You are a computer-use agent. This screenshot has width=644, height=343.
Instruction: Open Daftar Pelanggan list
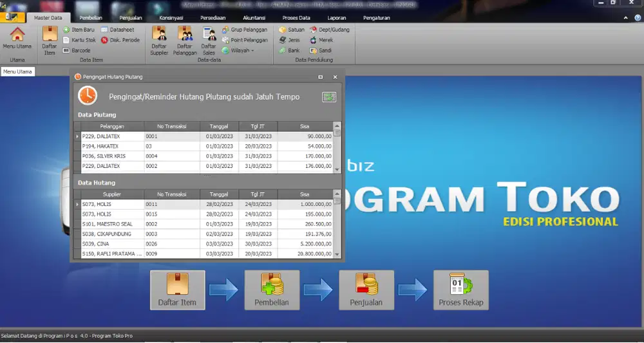coord(185,40)
